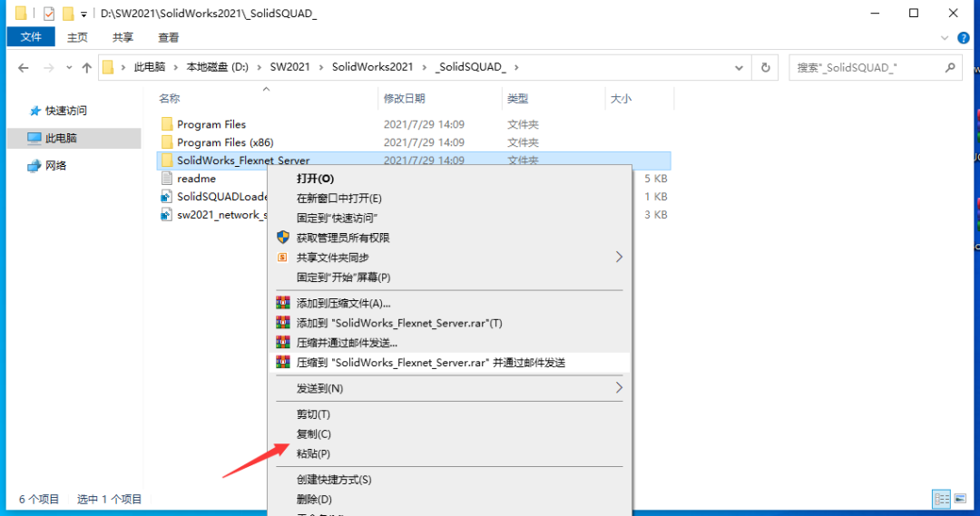This screenshot has height=516, width=980.
Task: Select the sw2021_network registry file icon
Action: click(166, 214)
